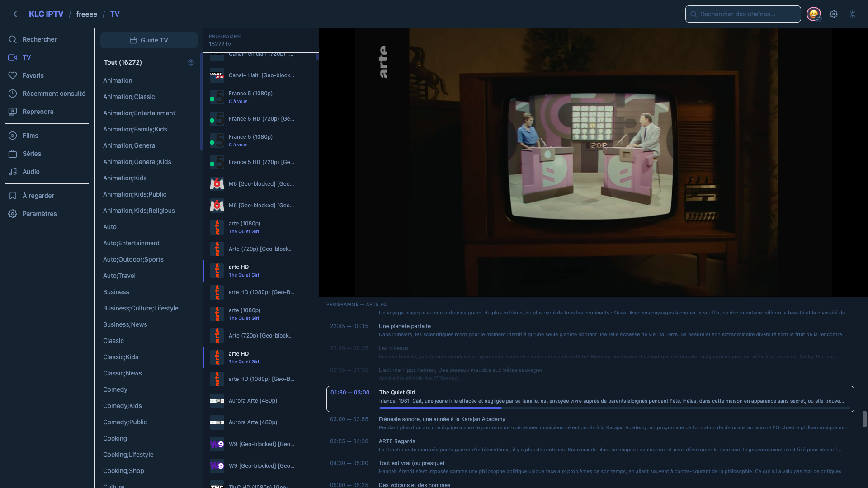The height and width of the screenshot is (488, 868).
Task: Click the freeee breadcrumb link
Action: (87, 14)
